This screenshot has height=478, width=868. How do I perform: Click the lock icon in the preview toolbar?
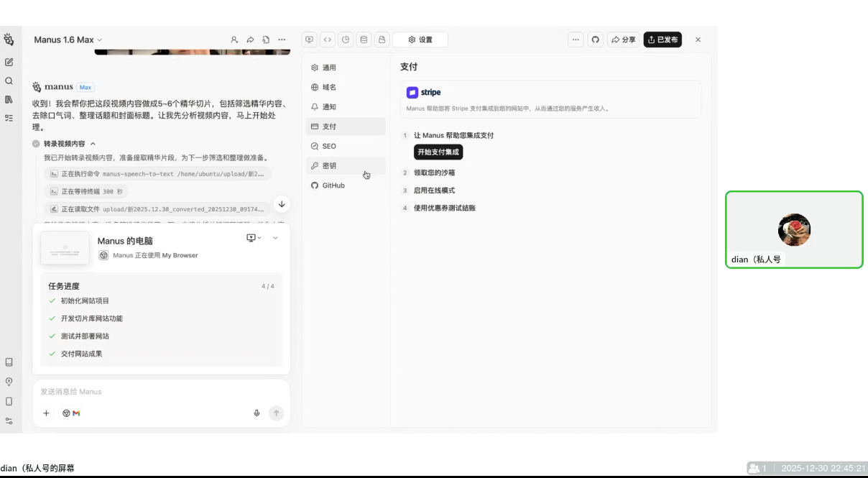(x=382, y=40)
